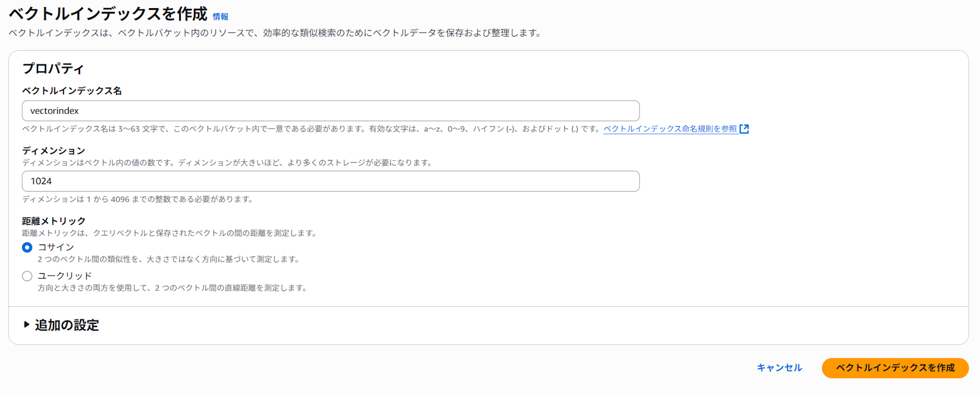
Task: Focus the ディメンション field showing 1024
Action: (330, 181)
